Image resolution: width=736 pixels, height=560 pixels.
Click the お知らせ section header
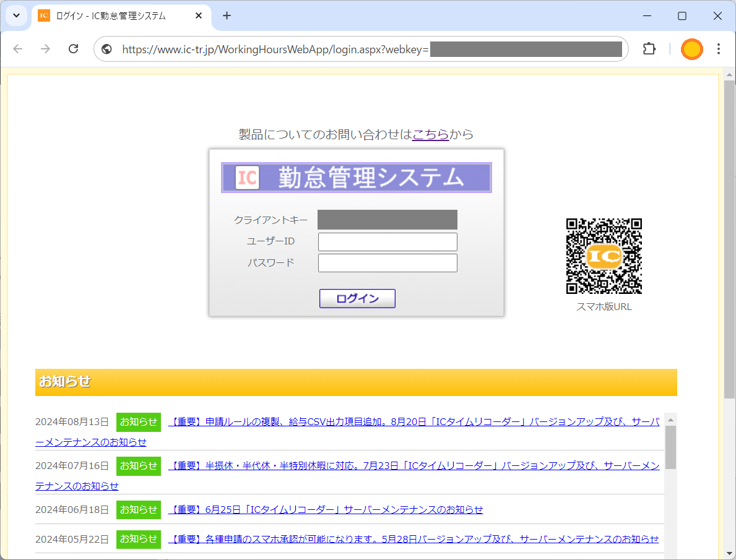pos(356,382)
